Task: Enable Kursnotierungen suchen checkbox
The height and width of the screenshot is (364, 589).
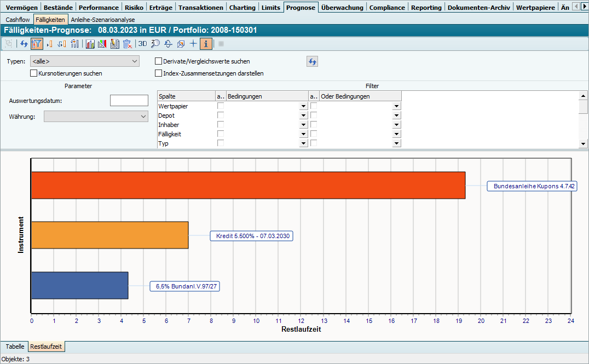Action: [x=34, y=73]
